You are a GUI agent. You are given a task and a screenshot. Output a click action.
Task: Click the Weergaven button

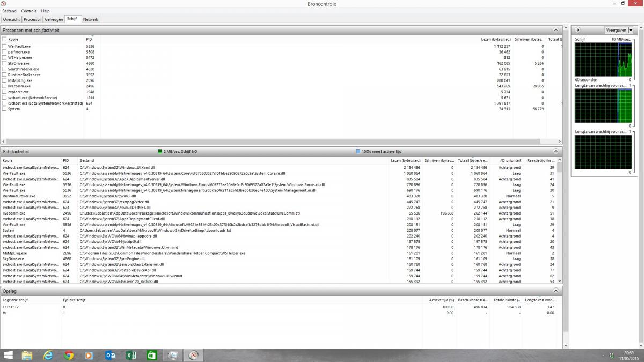pyautogui.click(x=616, y=31)
